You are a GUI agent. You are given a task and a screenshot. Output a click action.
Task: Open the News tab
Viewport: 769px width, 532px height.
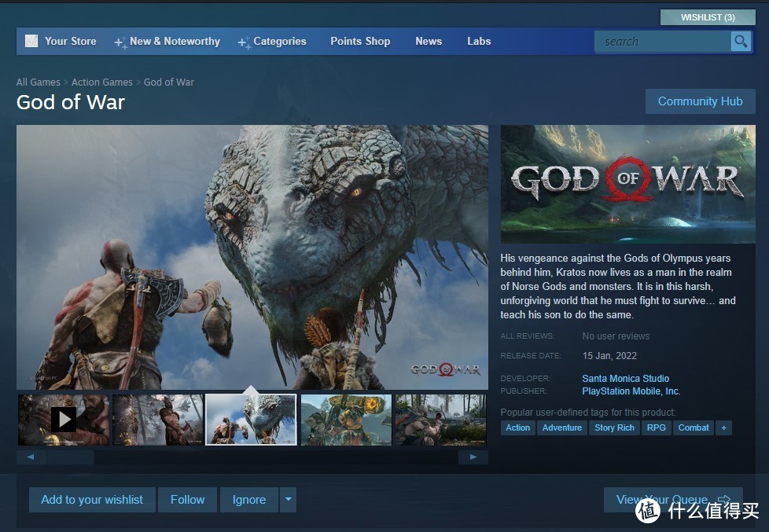tap(429, 41)
